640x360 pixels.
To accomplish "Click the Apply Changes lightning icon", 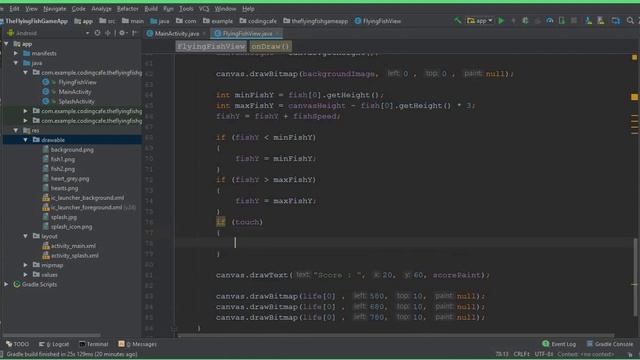I will [513, 21].
